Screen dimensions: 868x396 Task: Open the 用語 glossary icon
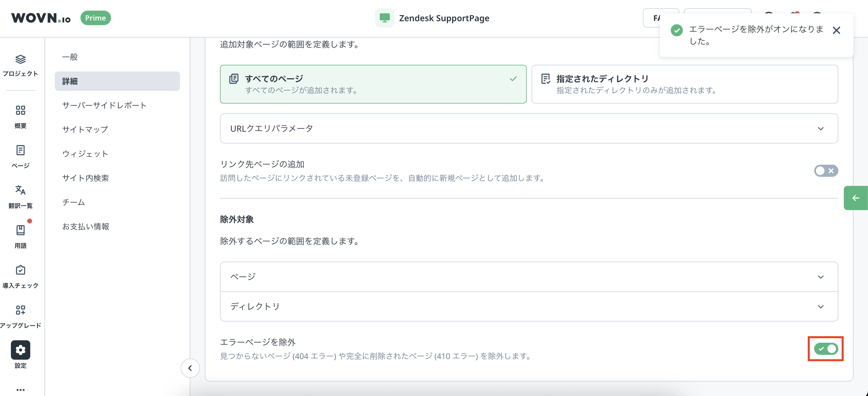(20, 230)
